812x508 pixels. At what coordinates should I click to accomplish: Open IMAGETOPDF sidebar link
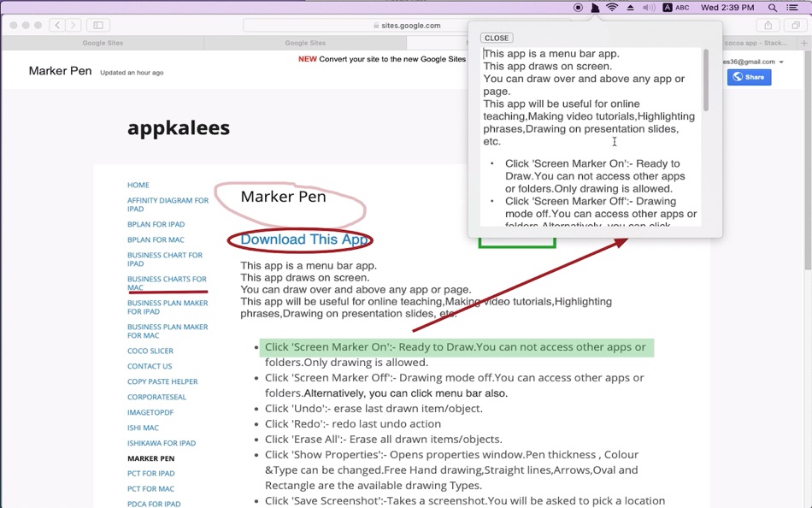point(150,412)
